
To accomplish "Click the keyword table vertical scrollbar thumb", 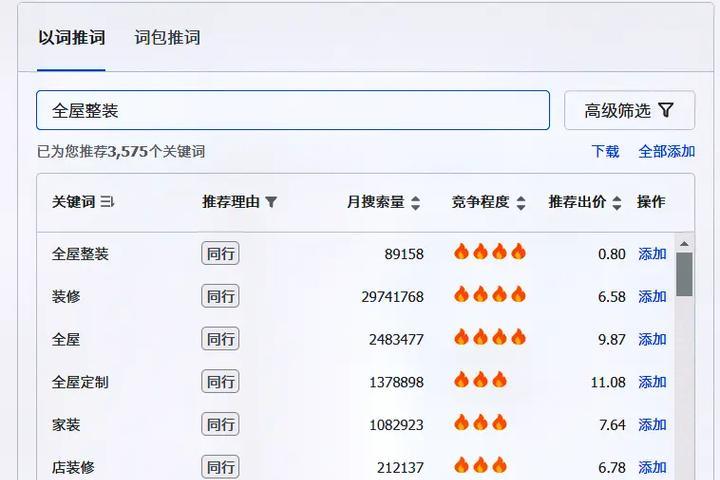I will 684,274.
